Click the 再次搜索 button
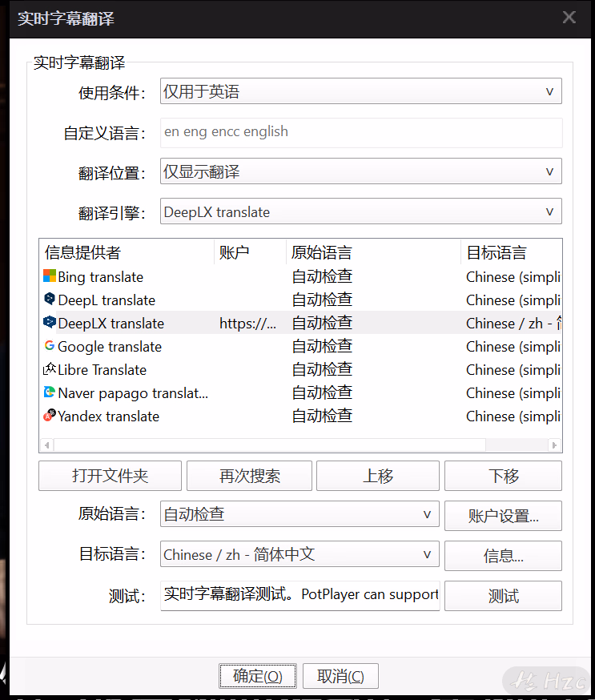The height and width of the screenshot is (700, 595). click(249, 476)
